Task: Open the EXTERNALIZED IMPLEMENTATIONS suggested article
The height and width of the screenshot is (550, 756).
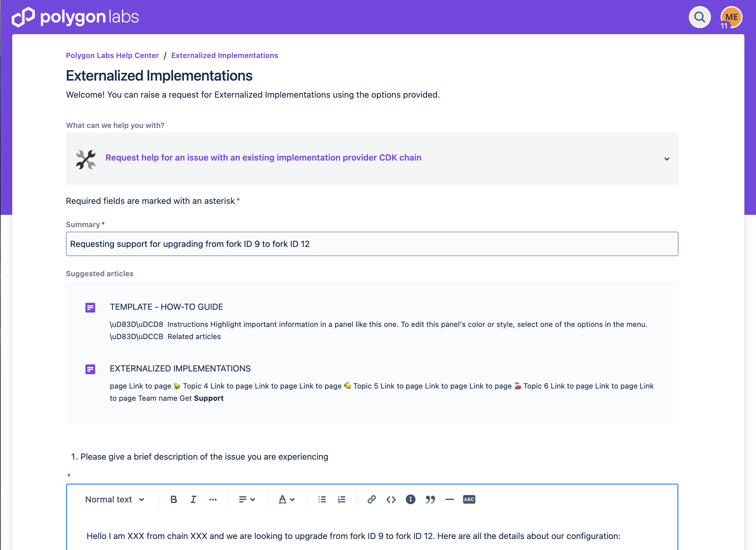Action: tap(180, 368)
